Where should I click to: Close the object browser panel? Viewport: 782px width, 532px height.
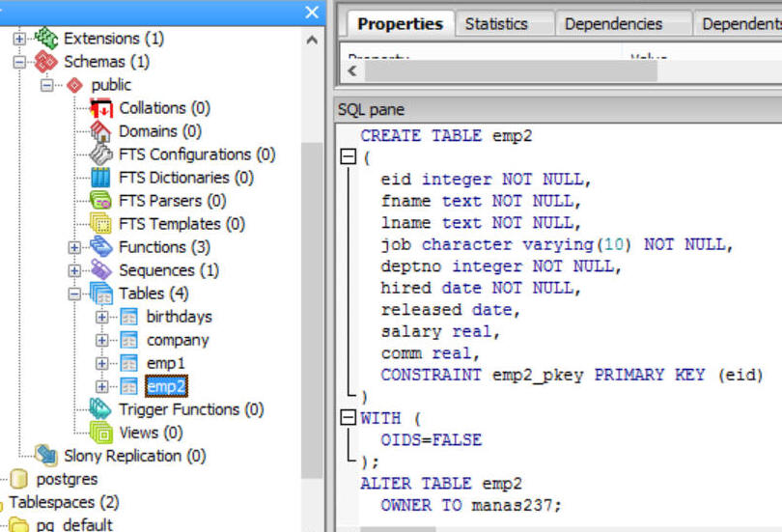point(311,12)
